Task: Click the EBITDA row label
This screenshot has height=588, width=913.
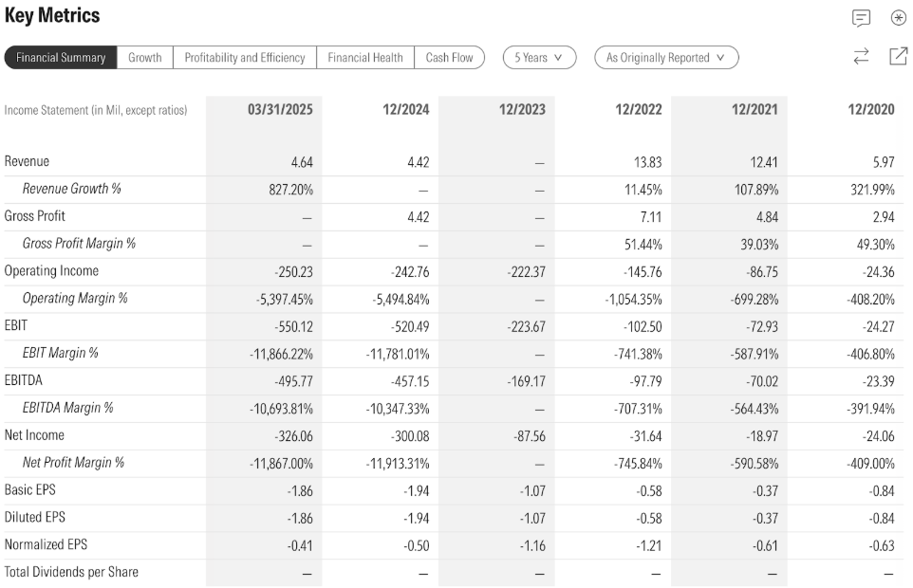Action: pyautogui.click(x=24, y=380)
